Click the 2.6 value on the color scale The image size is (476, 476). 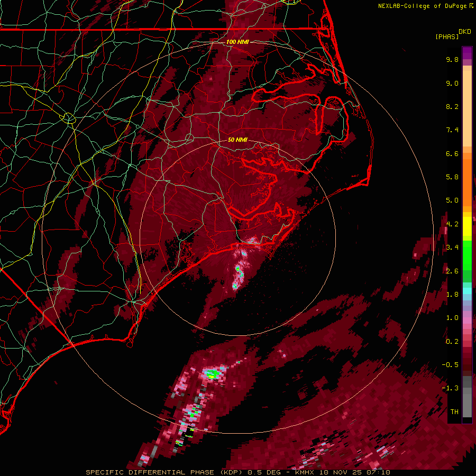[x=452, y=271]
